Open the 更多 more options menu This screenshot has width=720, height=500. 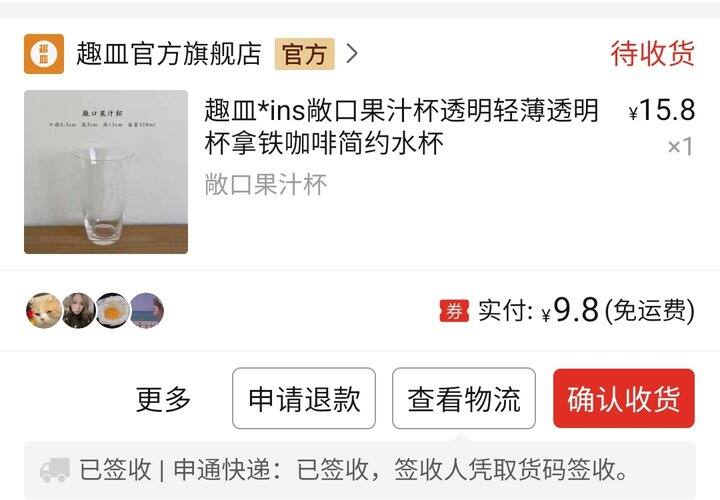(163, 399)
